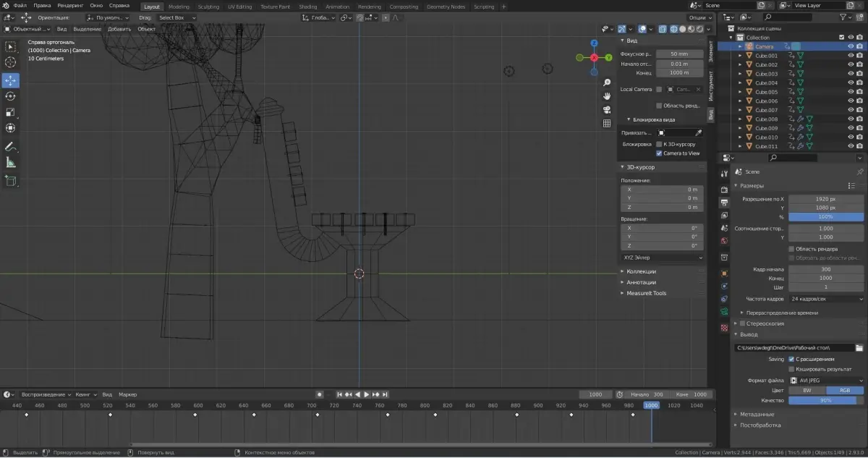The height and width of the screenshot is (458, 868).
Task: Toggle С расширением saving checkbox
Action: coord(791,359)
